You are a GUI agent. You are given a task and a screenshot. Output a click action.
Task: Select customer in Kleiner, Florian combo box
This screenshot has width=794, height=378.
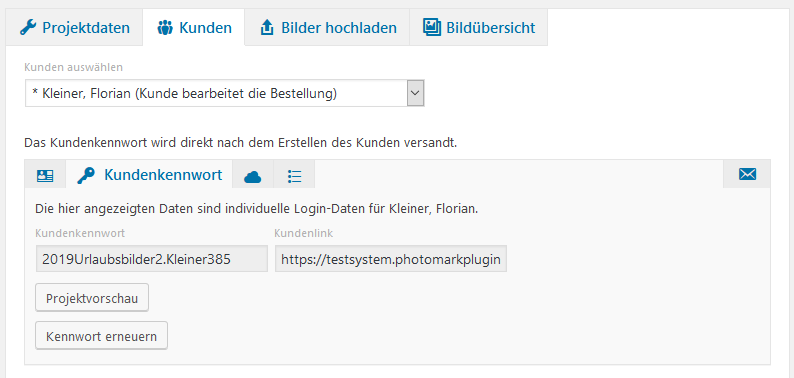click(x=225, y=93)
